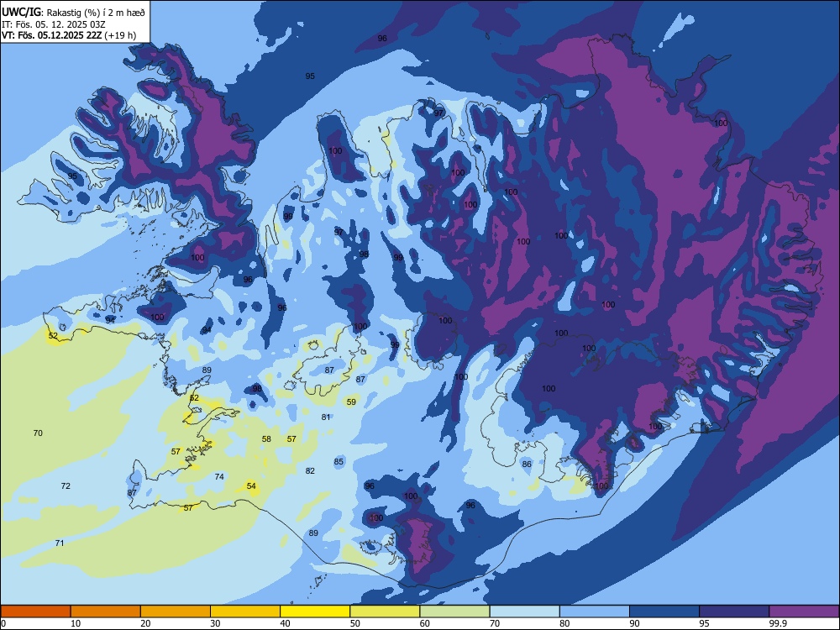
Task: Select the amber 30–40 legend swatch
Action: pyautogui.click(x=245, y=612)
